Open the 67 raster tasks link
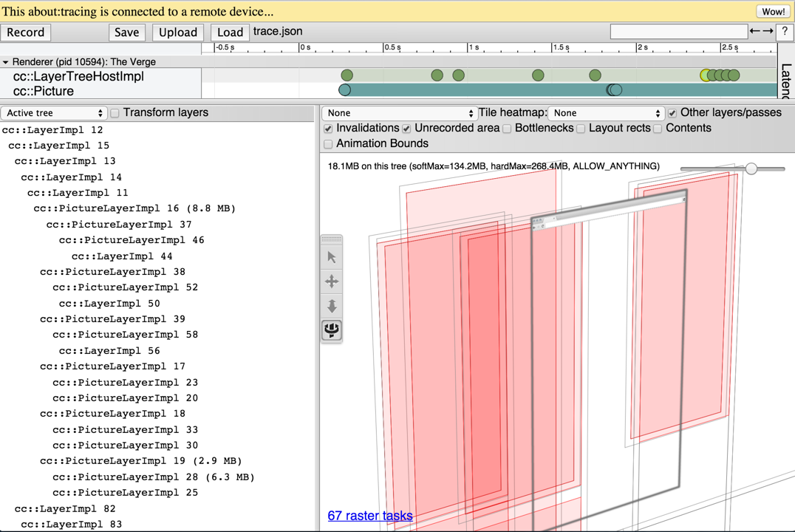Image resolution: width=795 pixels, height=532 pixels. click(x=370, y=516)
